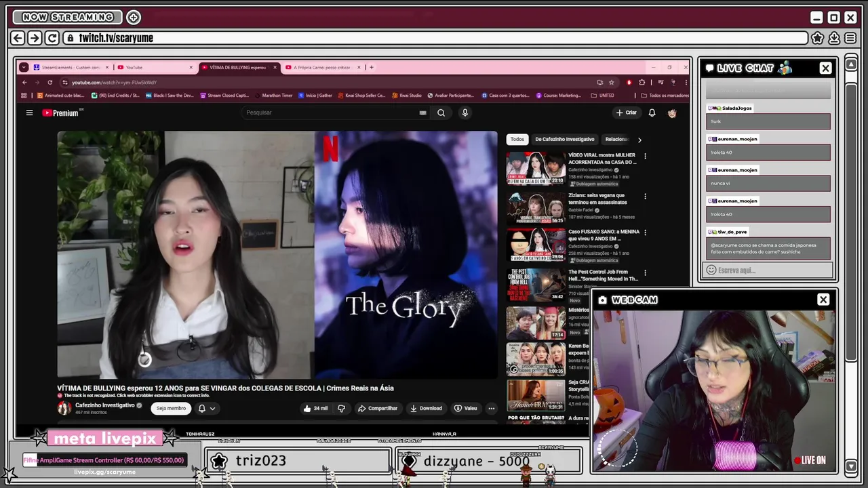Viewport: 868px width, 488px height.
Task: Click the Chrome media control icon
Action: (660, 82)
